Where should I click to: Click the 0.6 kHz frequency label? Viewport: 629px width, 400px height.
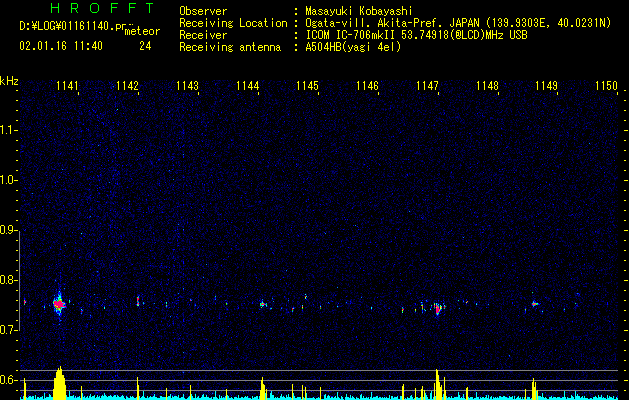pos(8,380)
